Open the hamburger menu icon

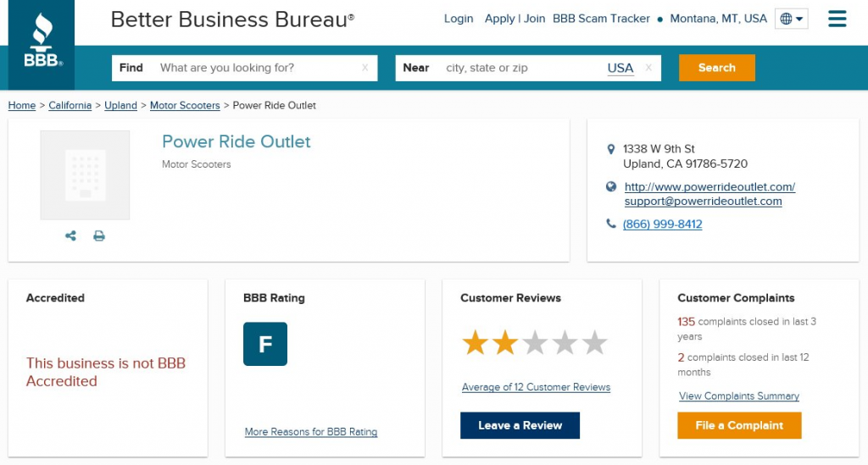(x=837, y=19)
